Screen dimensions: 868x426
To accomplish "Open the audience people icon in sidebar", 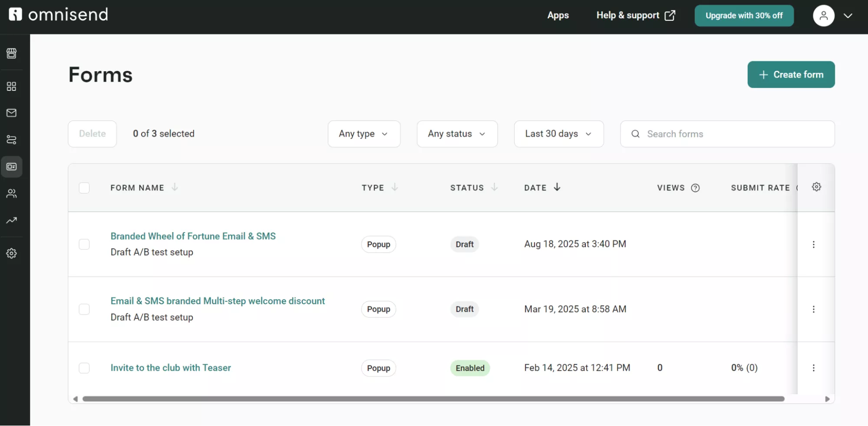I will 12,193.
